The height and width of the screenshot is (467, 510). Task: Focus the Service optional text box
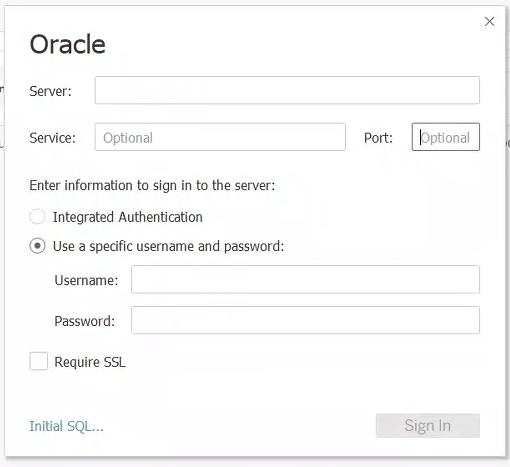point(220,137)
